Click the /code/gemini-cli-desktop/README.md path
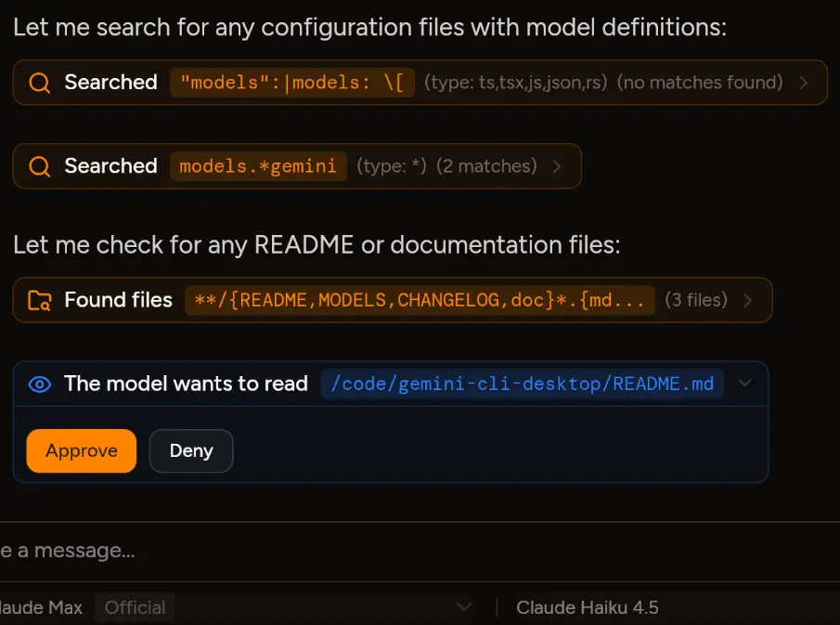840x625 pixels. (523, 384)
